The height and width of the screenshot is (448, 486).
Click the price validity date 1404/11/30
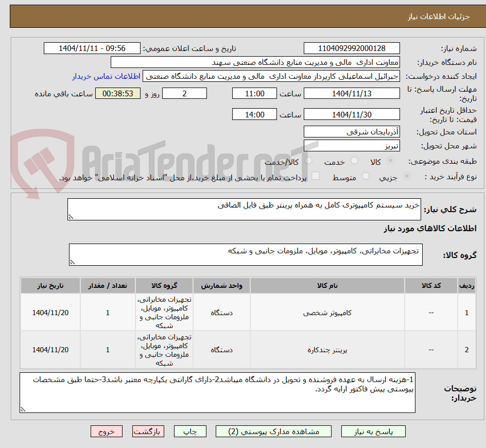(352, 114)
